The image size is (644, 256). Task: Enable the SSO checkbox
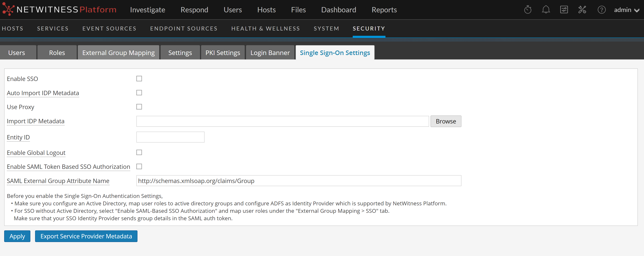pos(139,79)
